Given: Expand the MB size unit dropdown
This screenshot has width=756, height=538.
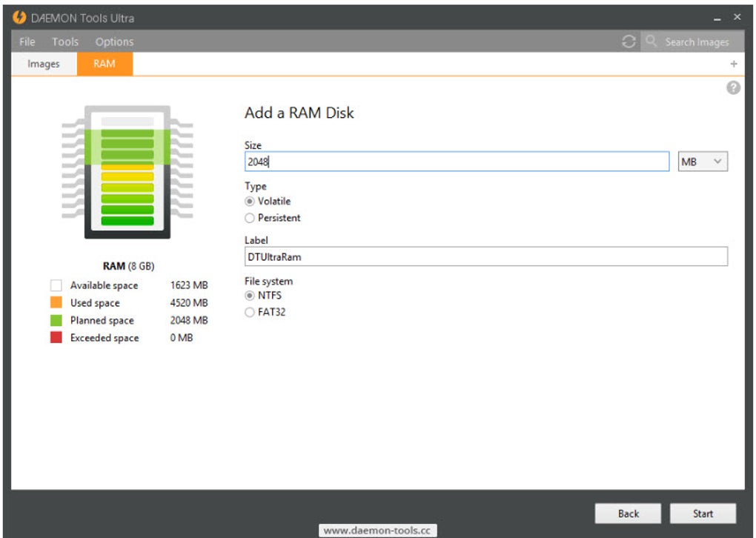Looking at the screenshot, I should coord(703,162).
